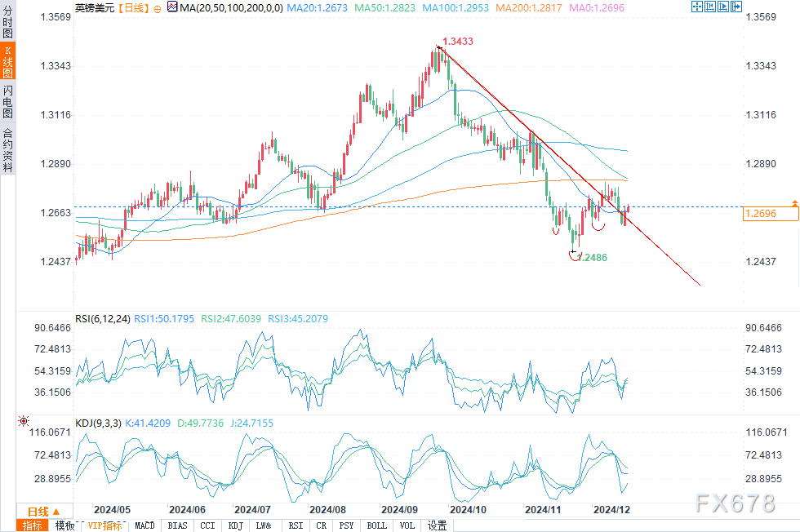Image resolution: width=800 pixels, height=532 pixels.
Task: Click the KDJ(9,3,3) indicator label
Action: click(98, 423)
